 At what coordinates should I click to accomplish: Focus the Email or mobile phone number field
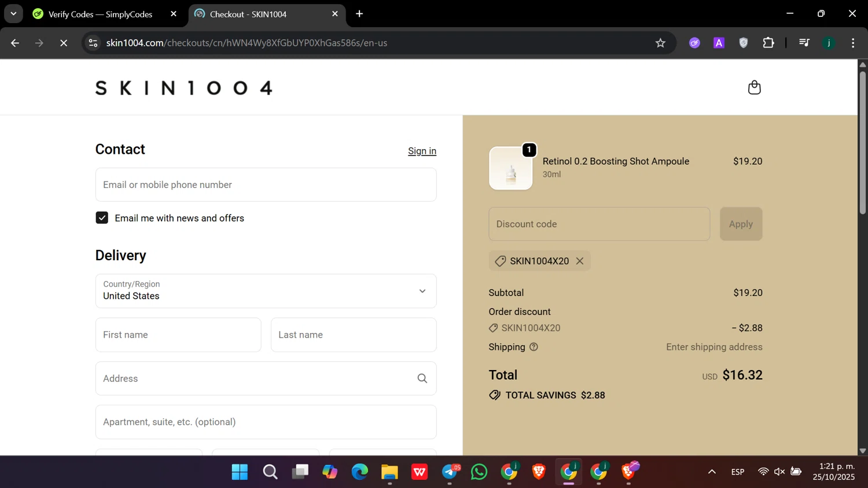266,184
